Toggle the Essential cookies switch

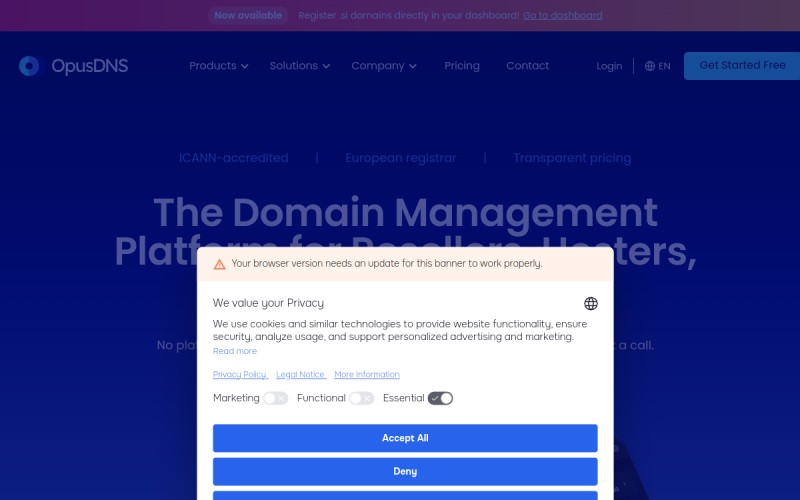tap(440, 398)
